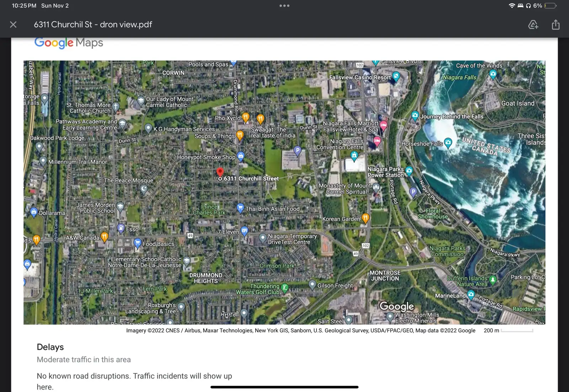Image resolution: width=569 pixels, height=392 pixels.
Task: Open the multitasking three-dot menu
Action: click(284, 6)
